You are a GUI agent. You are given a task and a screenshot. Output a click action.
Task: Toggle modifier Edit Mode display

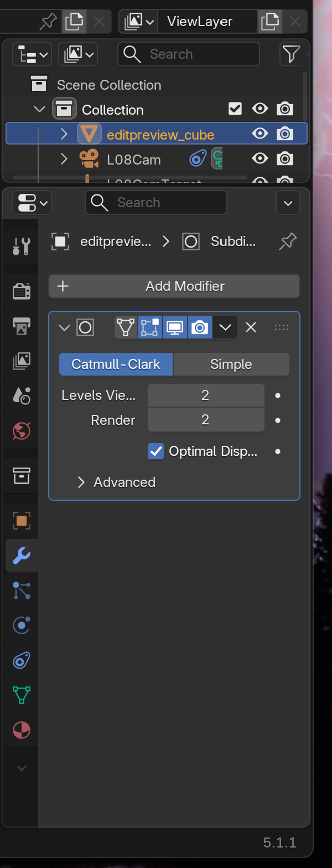pos(150,327)
